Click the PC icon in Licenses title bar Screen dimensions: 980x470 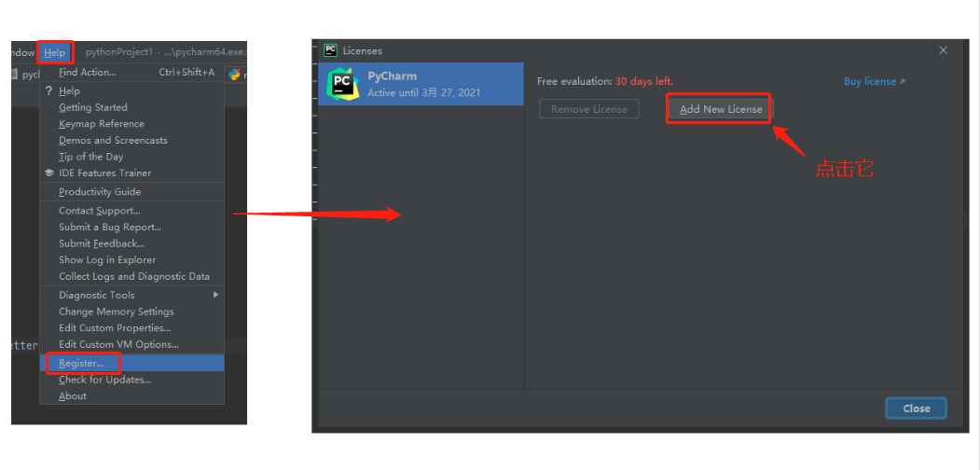[331, 50]
